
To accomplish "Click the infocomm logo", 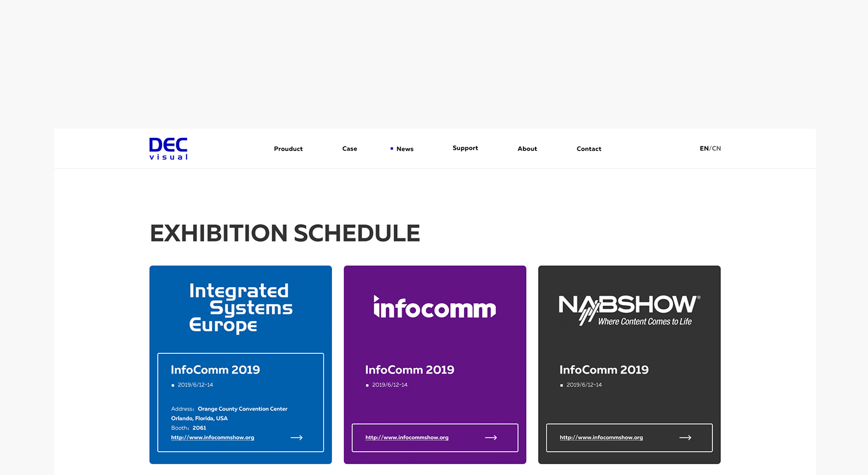I will click(435, 308).
